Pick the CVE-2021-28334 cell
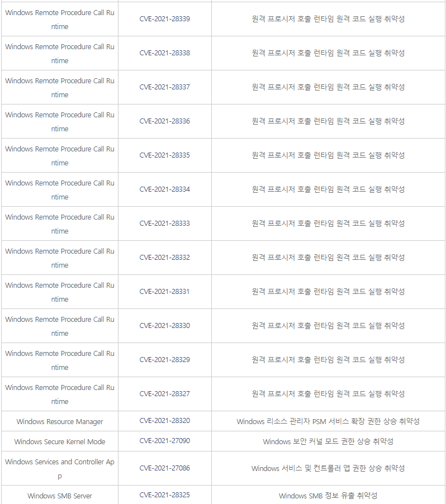The height and width of the screenshot is (504, 446). tap(164, 189)
